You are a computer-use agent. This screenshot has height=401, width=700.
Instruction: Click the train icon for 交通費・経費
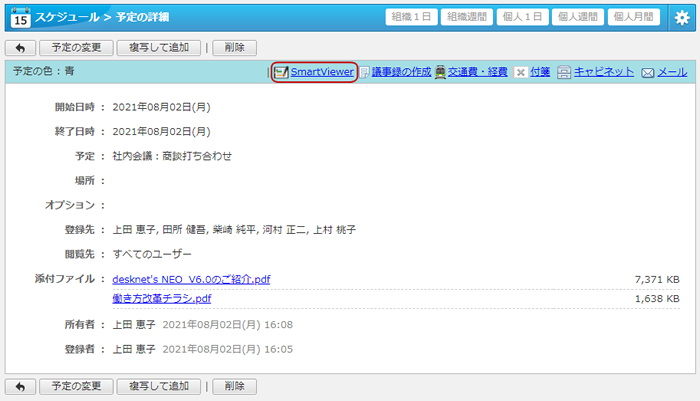pos(440,72)
